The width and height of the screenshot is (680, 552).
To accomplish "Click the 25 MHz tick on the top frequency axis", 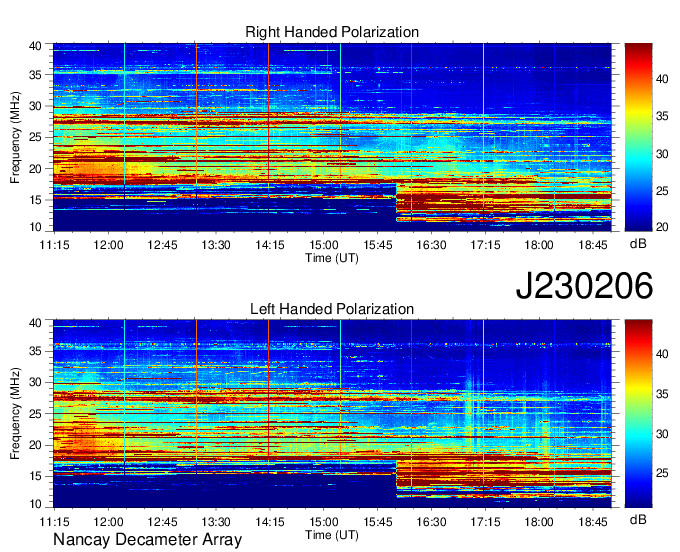I will click(x=35, y=137).
